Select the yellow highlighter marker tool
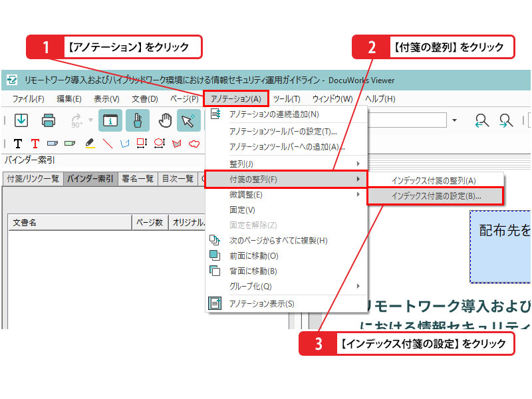Viewport: 532px width, 399px height. [90, 144]
